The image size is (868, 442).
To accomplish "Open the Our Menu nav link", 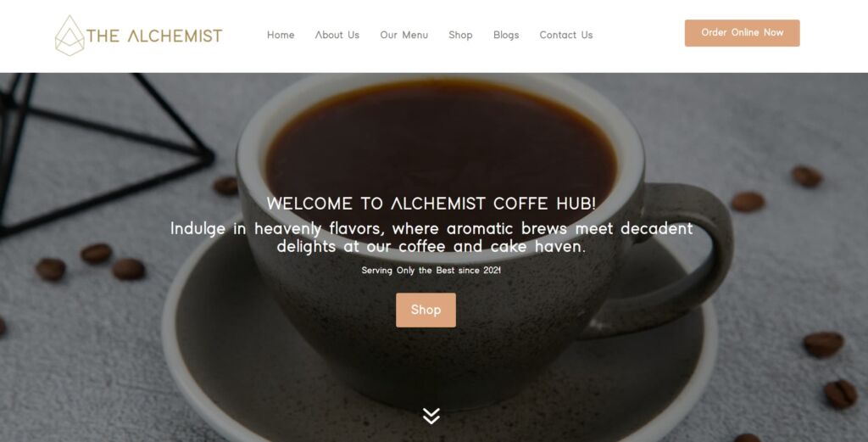I will (404, 35).
